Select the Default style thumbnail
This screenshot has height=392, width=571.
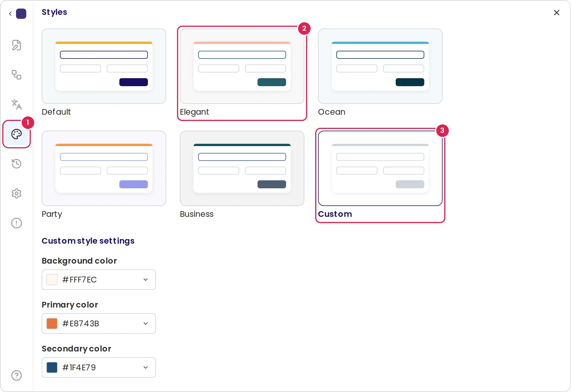[x=104, y=66]
